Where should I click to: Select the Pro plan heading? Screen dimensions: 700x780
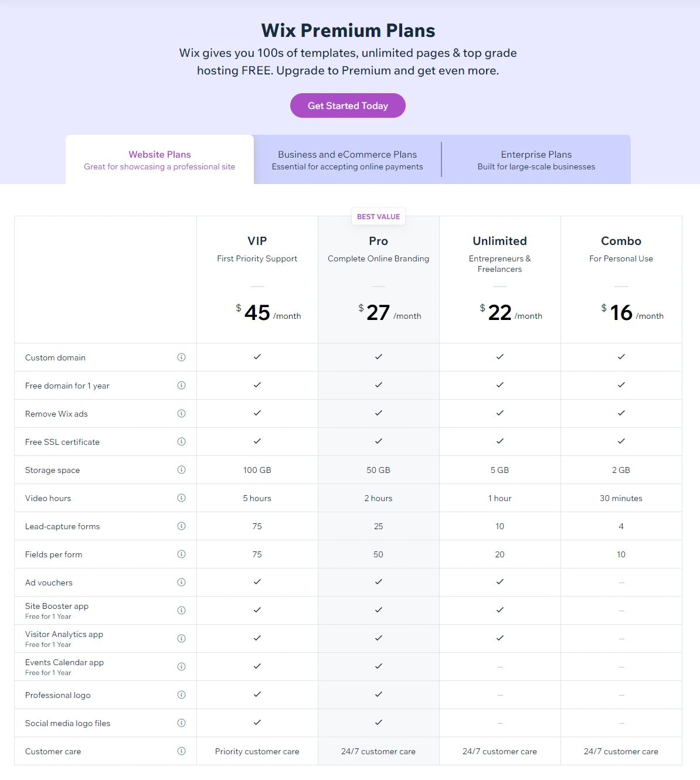coord(379,241)
